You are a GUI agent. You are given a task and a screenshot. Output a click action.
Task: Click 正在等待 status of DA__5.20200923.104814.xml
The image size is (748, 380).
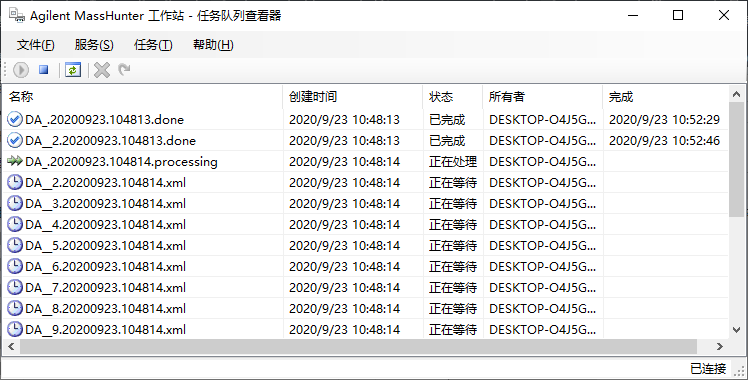coord(453,245)
